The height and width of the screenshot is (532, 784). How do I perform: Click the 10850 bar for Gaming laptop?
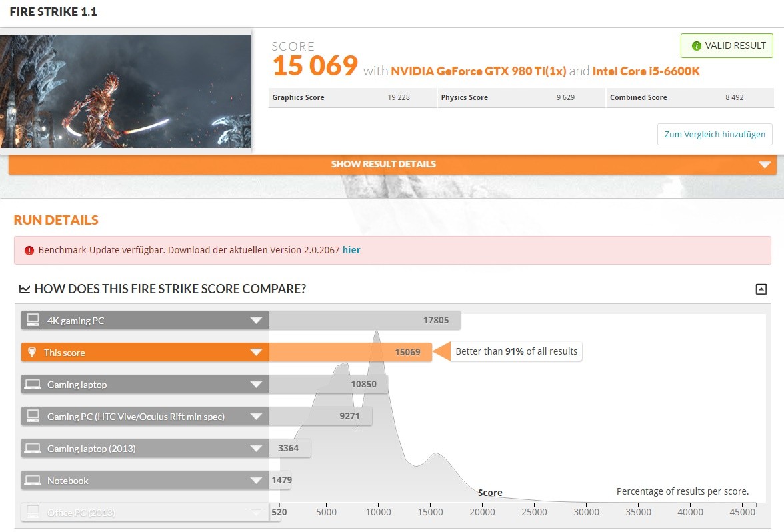point(328,384)
